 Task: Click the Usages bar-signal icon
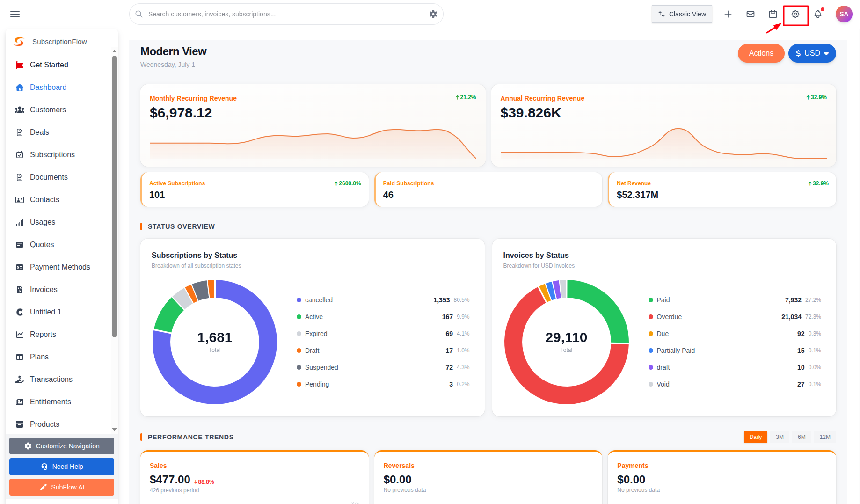click(x=20, y=222)
